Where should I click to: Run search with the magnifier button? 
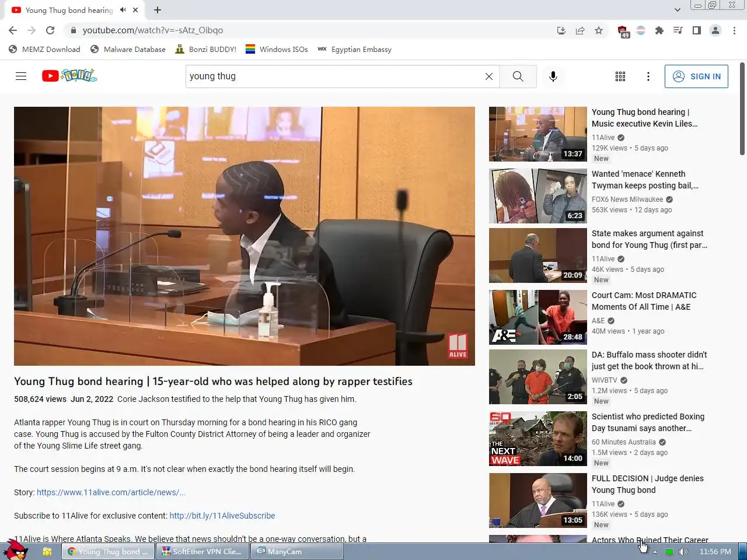518,76
